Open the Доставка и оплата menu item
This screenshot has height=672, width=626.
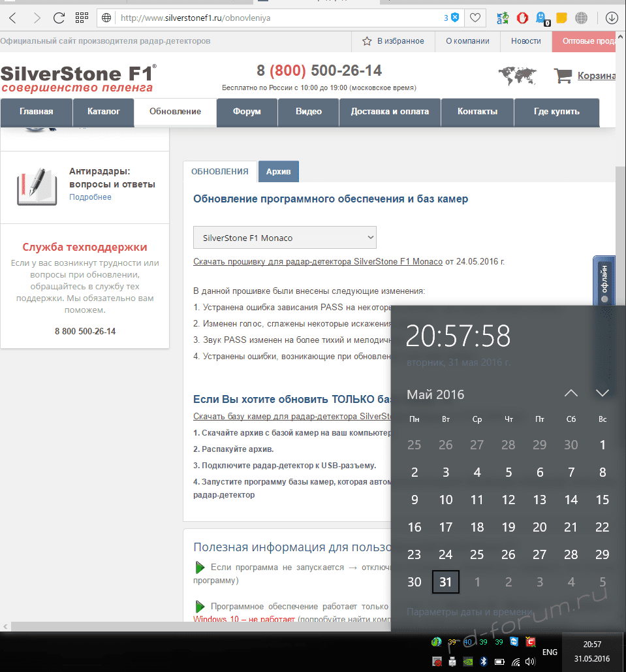pyautogui.click(x=390, y=112)
